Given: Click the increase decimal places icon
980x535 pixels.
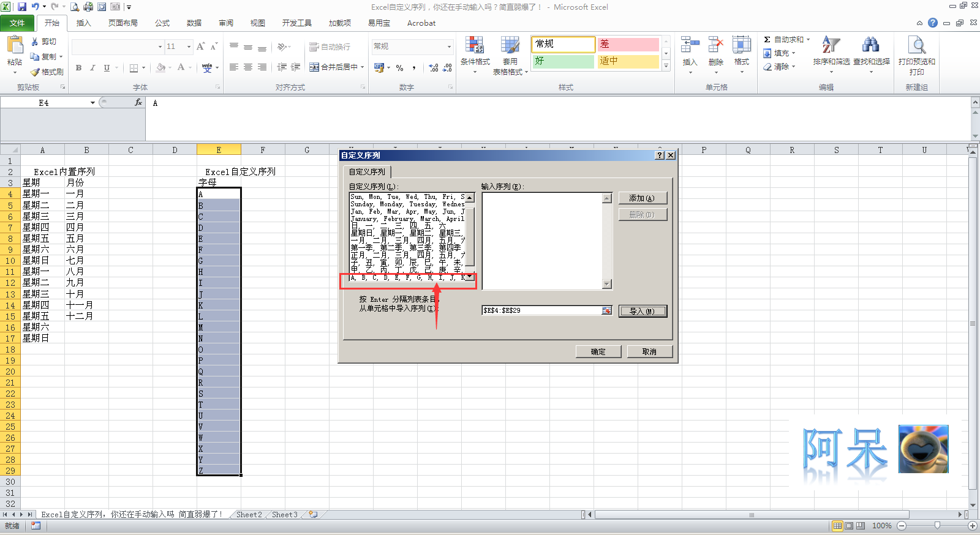Looking at the screenshot, I should (x=434, y=68).
